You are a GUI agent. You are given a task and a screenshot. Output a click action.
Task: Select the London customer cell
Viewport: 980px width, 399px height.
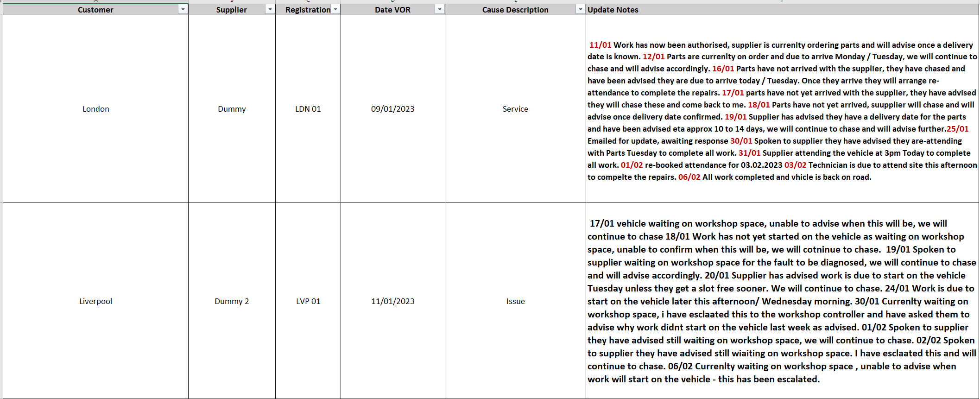tap(95, 108)
